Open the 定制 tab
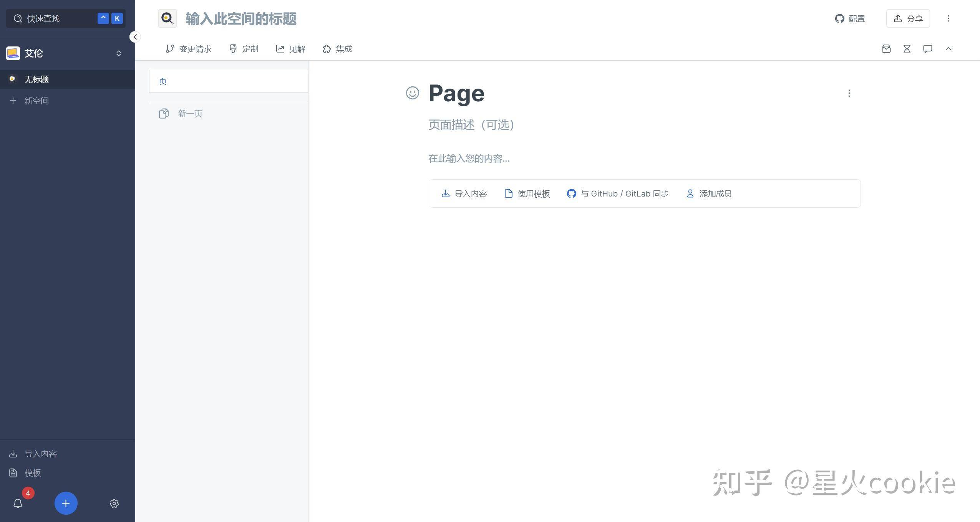The width and height of the screenshot is (980, 522). [244, 49]
